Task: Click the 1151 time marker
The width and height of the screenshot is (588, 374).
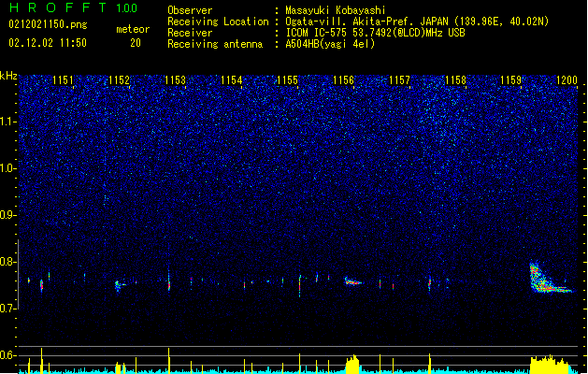Action: [63, 80]
